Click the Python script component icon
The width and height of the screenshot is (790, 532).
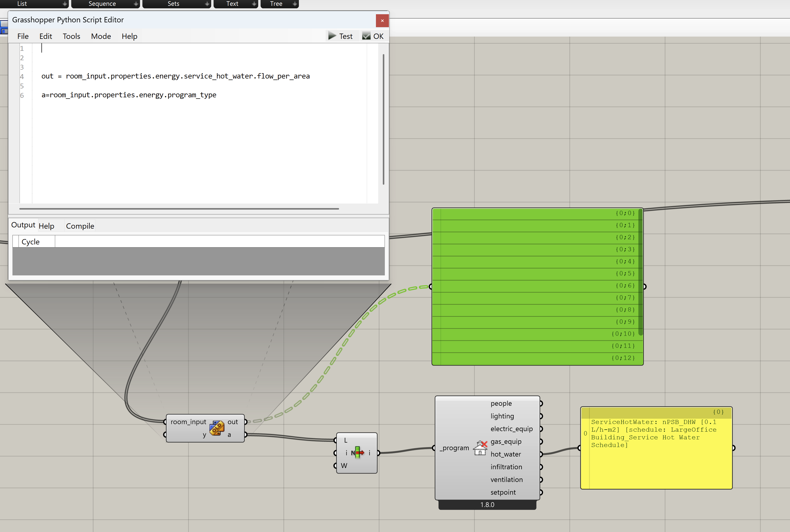click(217, 428)
